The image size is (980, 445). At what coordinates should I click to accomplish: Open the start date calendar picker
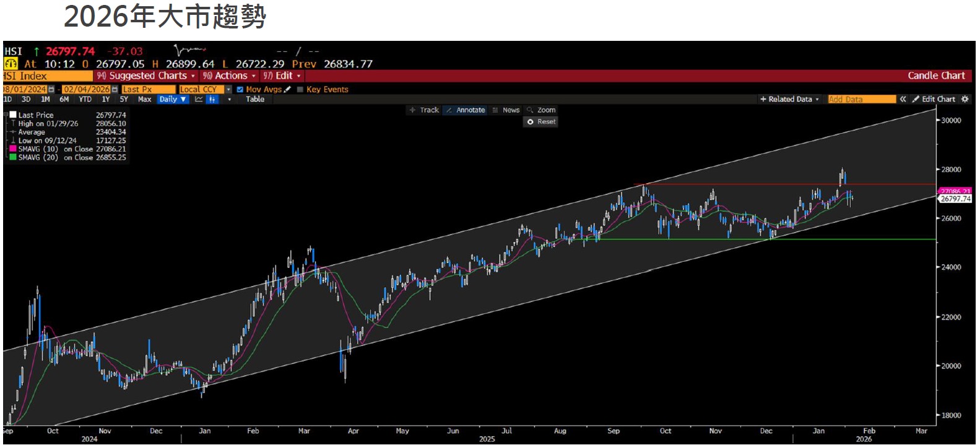51,90
